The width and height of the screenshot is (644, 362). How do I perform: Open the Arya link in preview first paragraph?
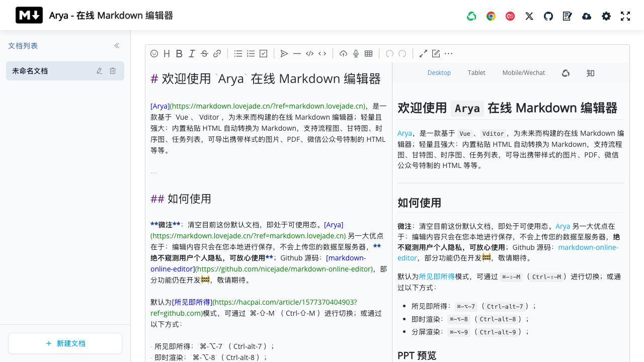405,133
